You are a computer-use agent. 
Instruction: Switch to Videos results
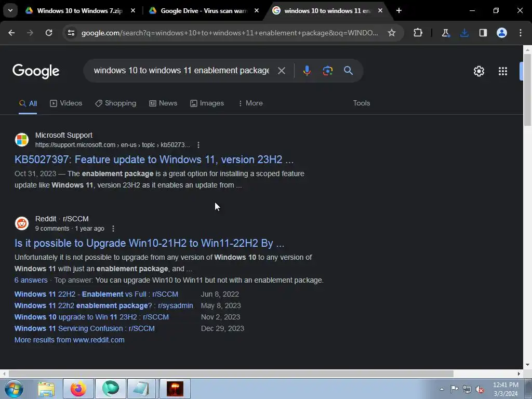click(x=66, y=103)
